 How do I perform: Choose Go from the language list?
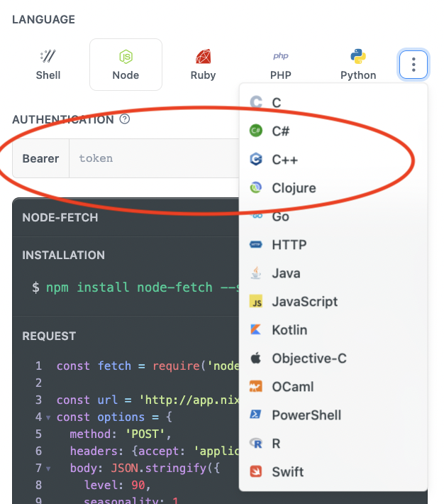pyautogui.click(x=333, y=217)
